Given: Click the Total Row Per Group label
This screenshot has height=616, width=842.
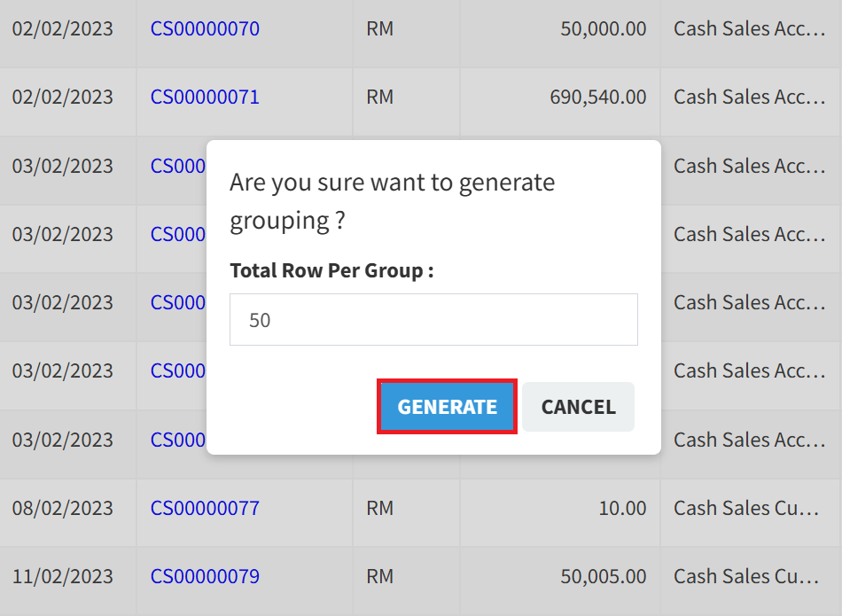Looking at the screenshot, I should (x=331, y=270).
